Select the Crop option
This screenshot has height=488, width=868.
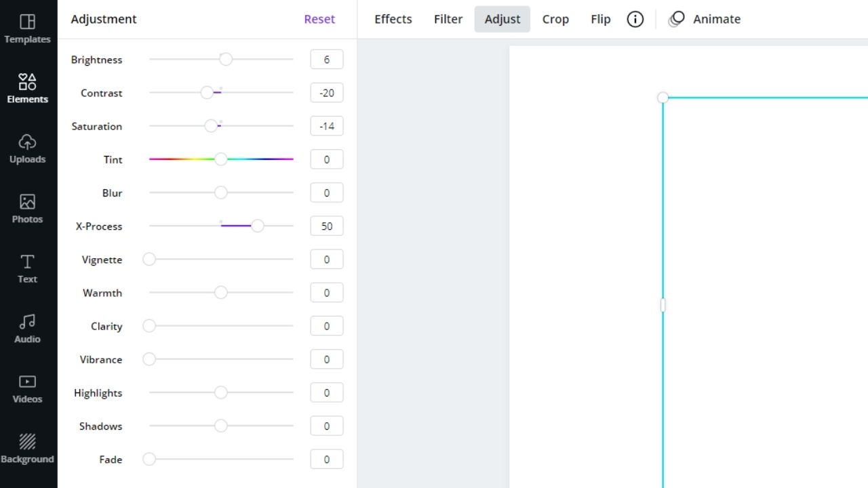555,19
